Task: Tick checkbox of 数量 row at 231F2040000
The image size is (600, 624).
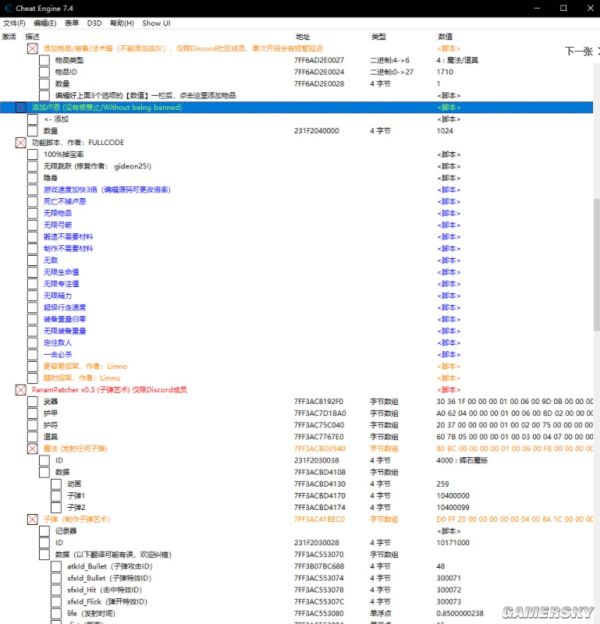Action: (x=33, y=131)
